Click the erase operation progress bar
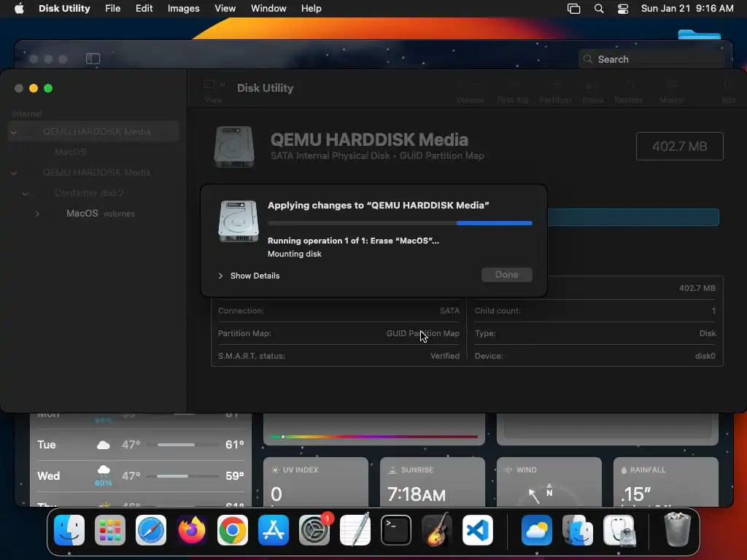The height and width of the screenshot is (560, 747). 400,223
